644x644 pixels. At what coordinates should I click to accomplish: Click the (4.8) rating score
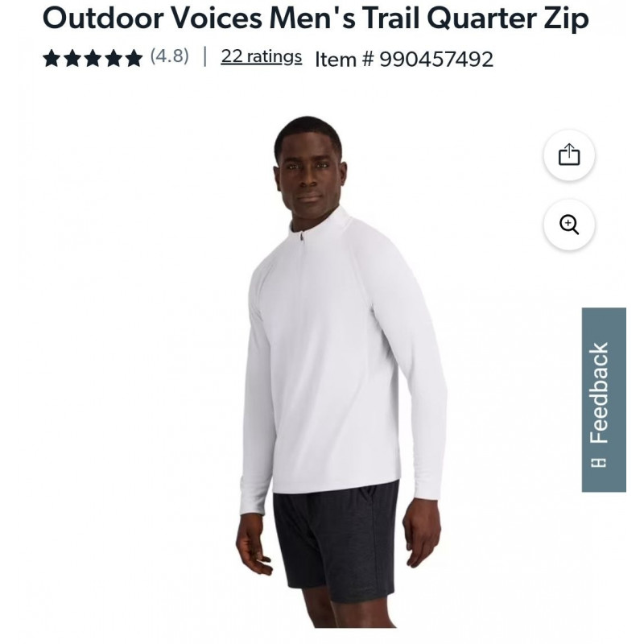click(x=169, y=56)
